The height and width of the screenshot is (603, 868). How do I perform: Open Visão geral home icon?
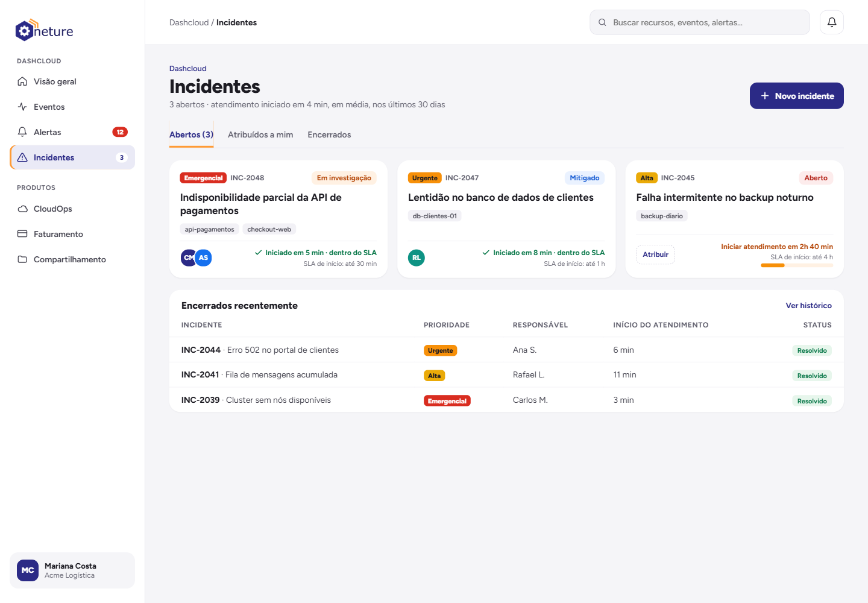point(22,81)
